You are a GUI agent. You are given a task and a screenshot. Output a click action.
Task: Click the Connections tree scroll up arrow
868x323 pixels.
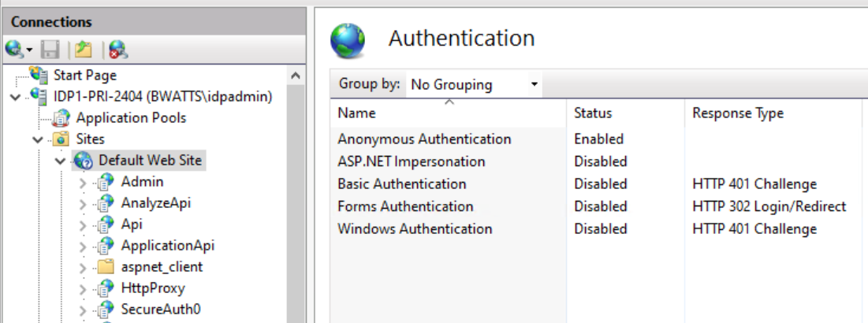tap(296, 76)
